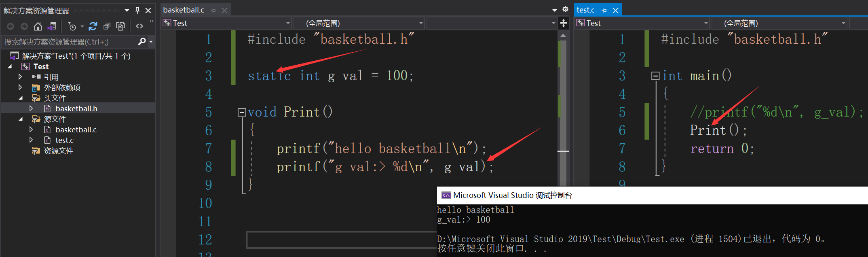Select the solution 'Test' root node

point(76,56)
